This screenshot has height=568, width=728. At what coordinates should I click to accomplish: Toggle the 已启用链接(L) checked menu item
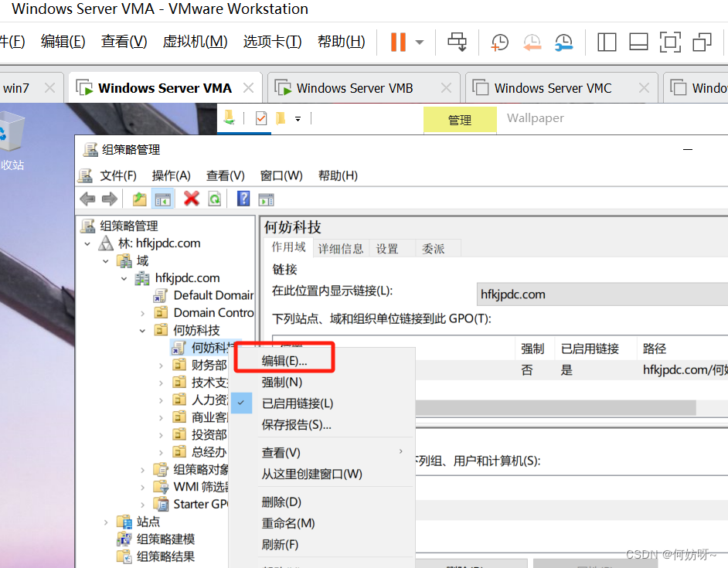[x=298, y=403]
